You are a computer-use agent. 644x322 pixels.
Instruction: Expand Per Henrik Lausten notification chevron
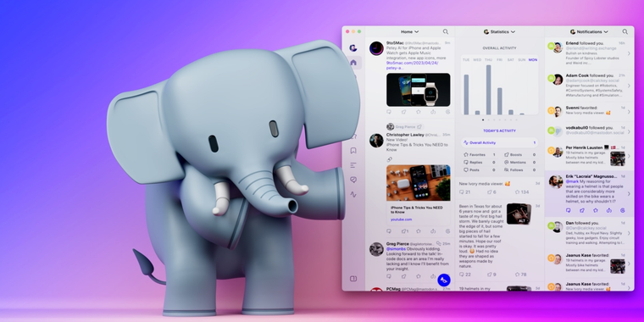pyautogui.click(x=629, y=156)
